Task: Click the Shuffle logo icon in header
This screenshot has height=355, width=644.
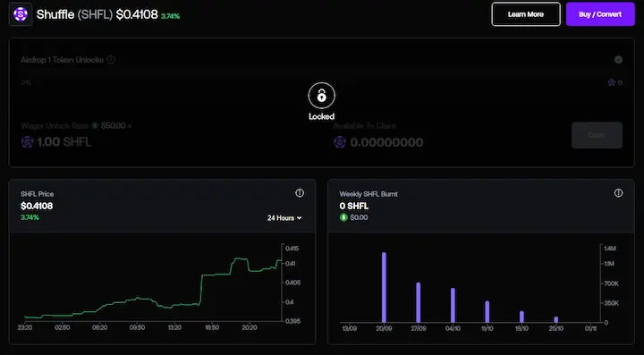Action: click(x=21, y=14)
